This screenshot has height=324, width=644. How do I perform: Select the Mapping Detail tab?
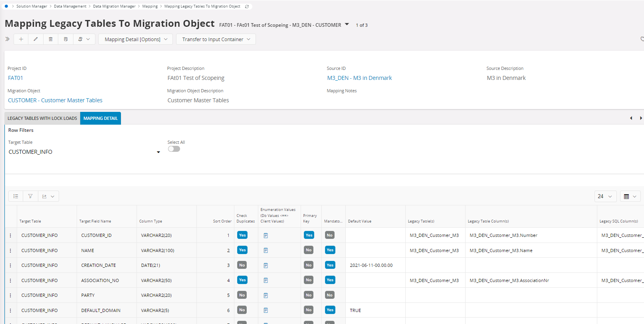click(x=101, y=118)
